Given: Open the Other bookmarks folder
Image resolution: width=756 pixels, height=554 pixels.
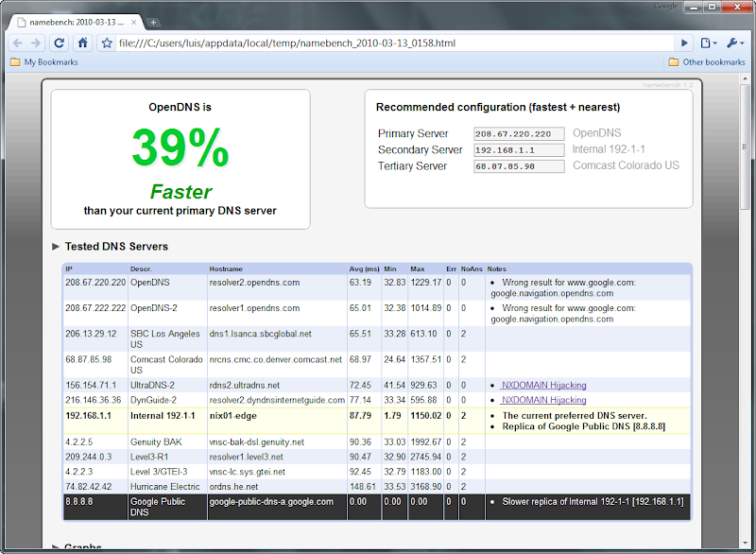Looking at the screenshot, I should 706,62.
